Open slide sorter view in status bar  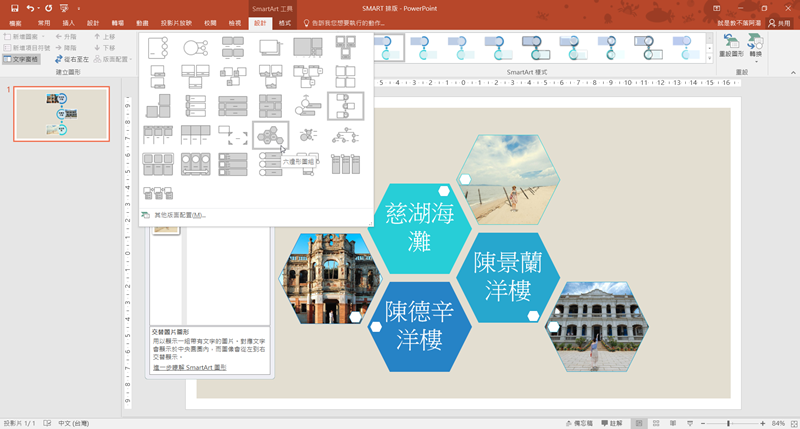coord(655,423)
